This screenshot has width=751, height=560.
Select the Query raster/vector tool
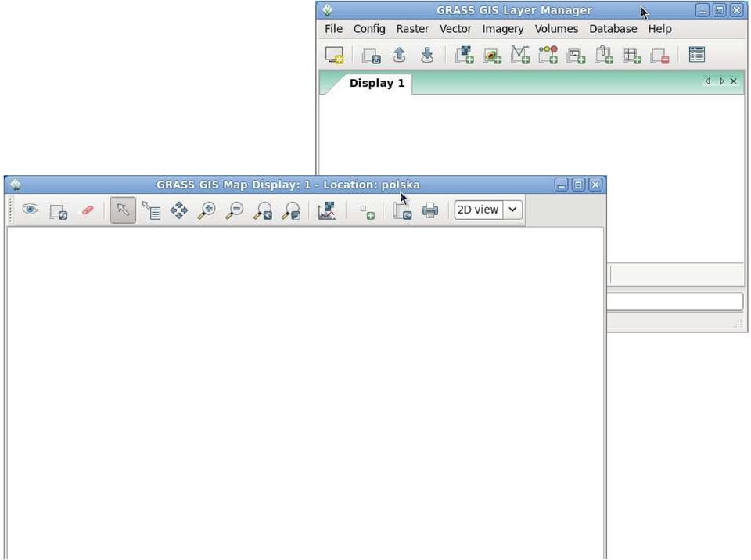tap(151, 210)
